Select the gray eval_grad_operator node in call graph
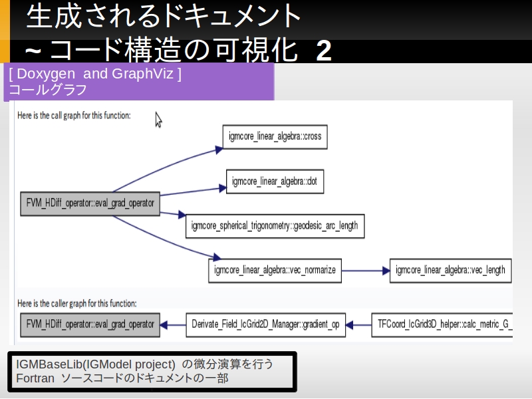 [x=90, y=203]
